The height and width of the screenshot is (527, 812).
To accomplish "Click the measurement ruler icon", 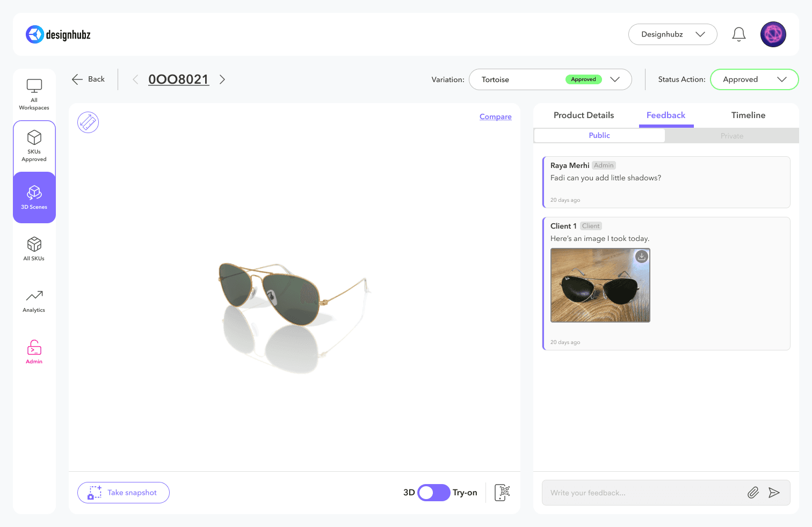I will coord(88,122).
